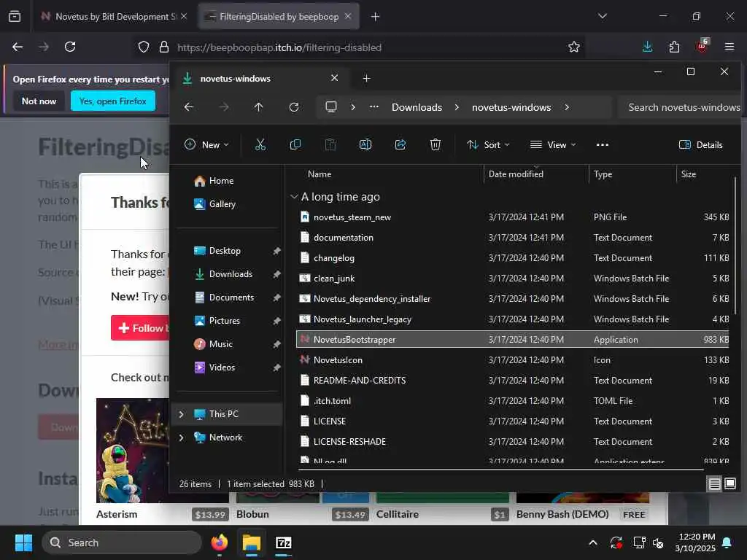747x560 pixels.
Task: Sort files by Type column header
Action: point(603,174)
